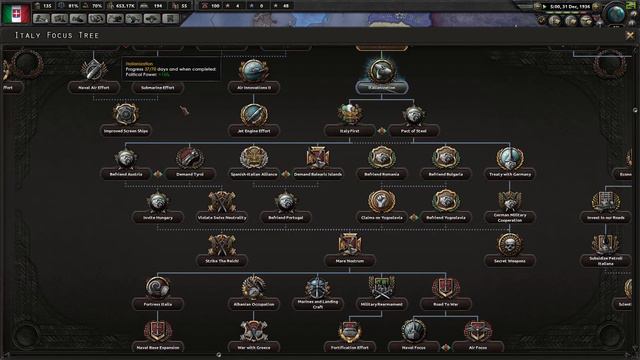The width and height of the screenshot is (640, 360).
Task: Open the eighth top-bar menu button
Action: click(x=170, y=18)
